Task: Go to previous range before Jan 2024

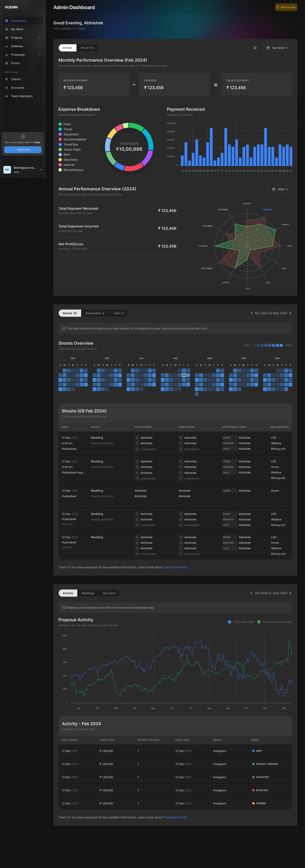Action: pos(251,593)
